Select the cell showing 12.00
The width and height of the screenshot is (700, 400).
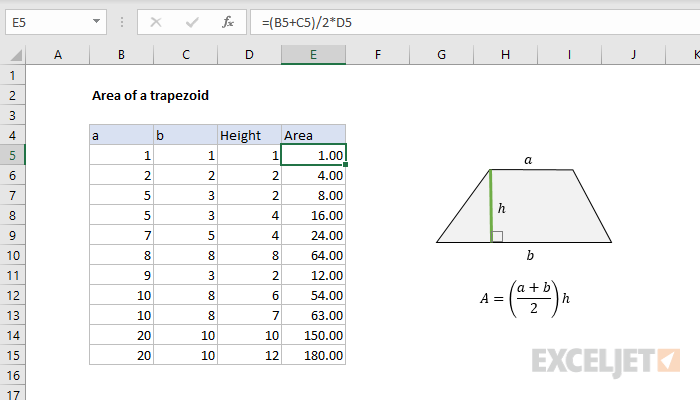click(313, 275)
